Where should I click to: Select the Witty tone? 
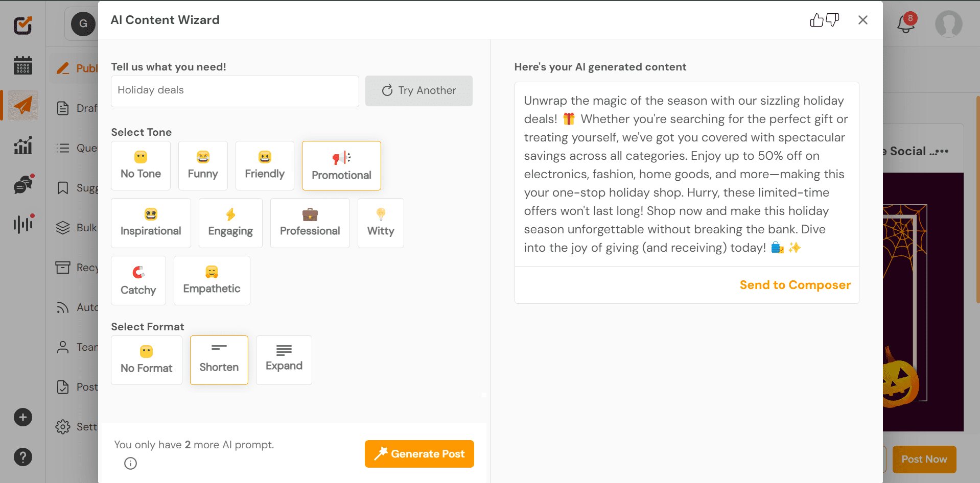coord(380,223)
